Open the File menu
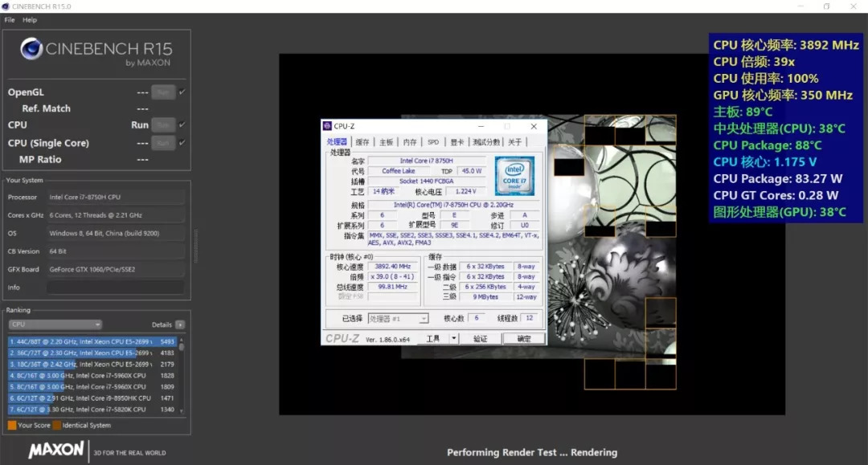 tap(9, 19)
